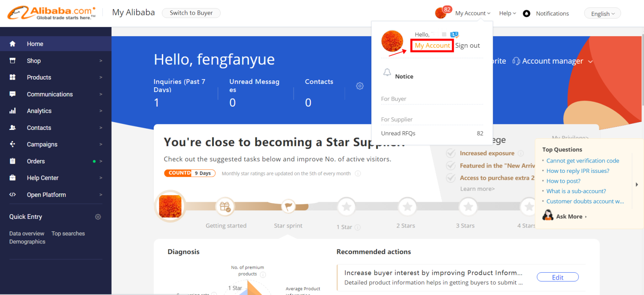The width and height of the screenshot is (644, 295).
Task: Click the Orders clipboard icon
Action: (x=12, y=161)
